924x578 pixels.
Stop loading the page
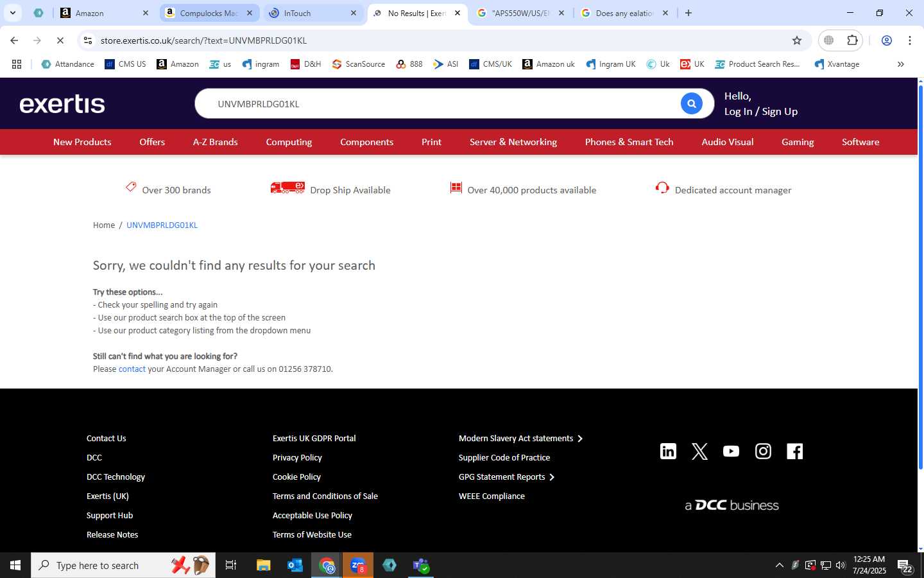click(x=60, y=40)
